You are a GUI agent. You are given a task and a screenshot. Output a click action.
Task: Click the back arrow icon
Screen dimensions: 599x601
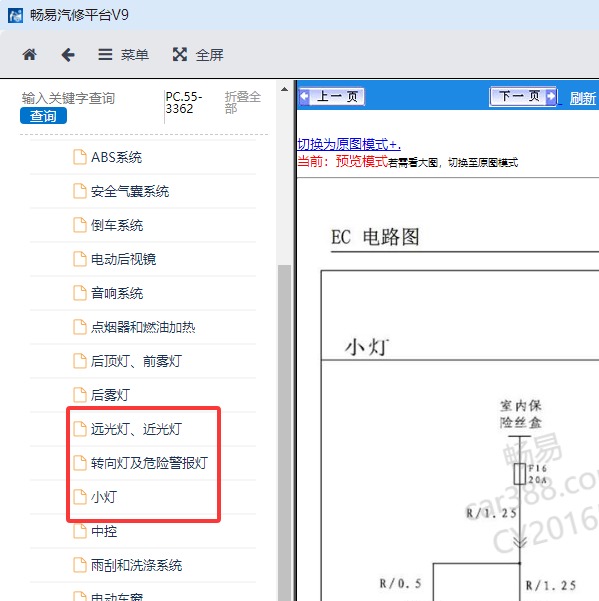68,55
